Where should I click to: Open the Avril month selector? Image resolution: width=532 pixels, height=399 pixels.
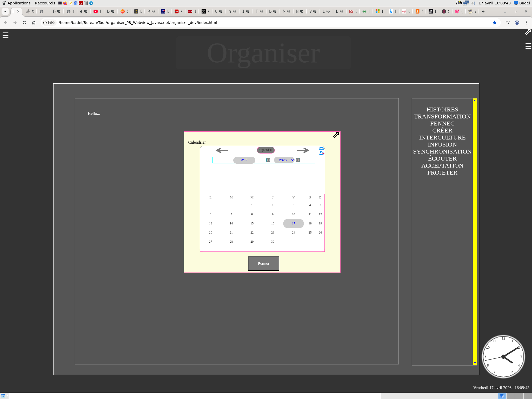(244, 160)
